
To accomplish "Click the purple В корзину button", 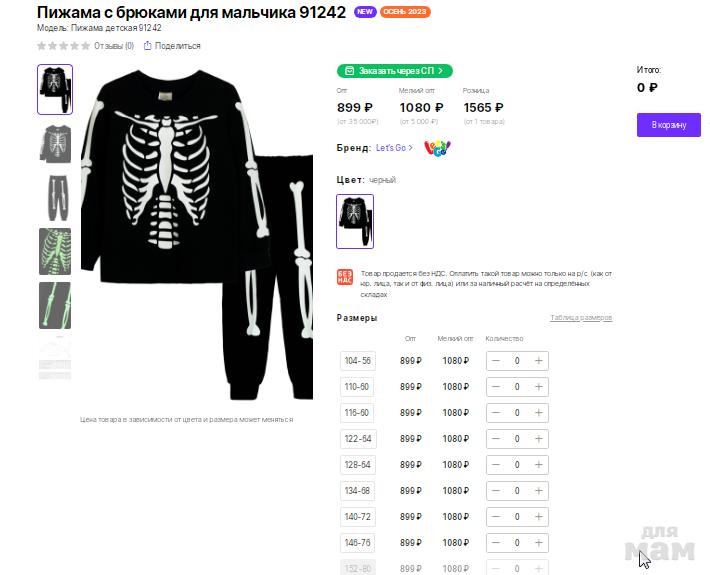I will click(x=669, y=125).
